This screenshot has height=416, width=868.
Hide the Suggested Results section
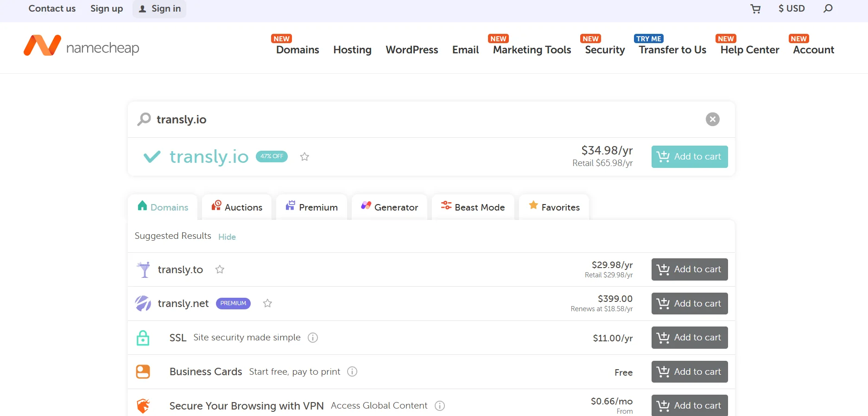(x=227, y=237)
